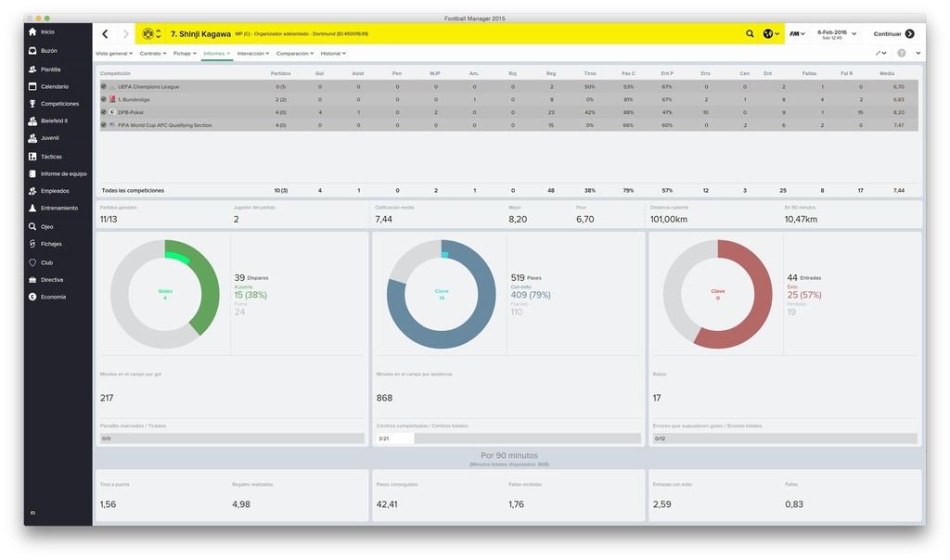Open the Calendario in the sidebar
Viewport: 950px width, 560px height.
(48, 86)
